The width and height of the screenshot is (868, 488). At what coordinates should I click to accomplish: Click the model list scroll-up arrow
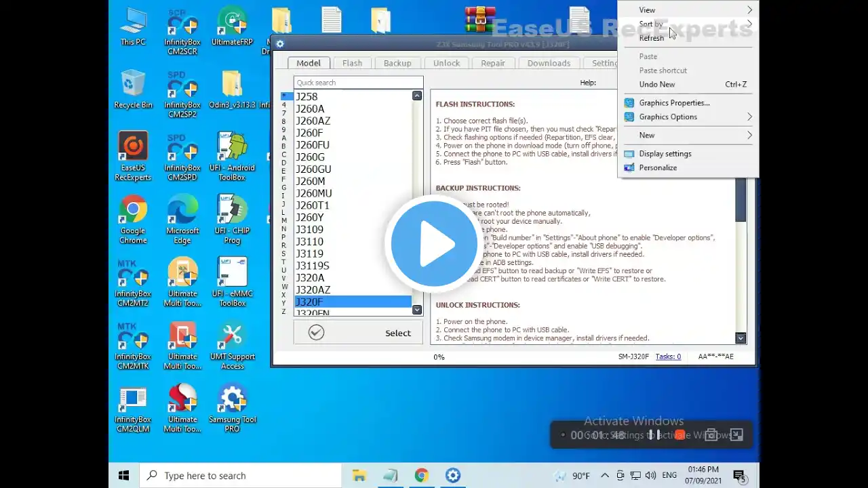point(417,96)
